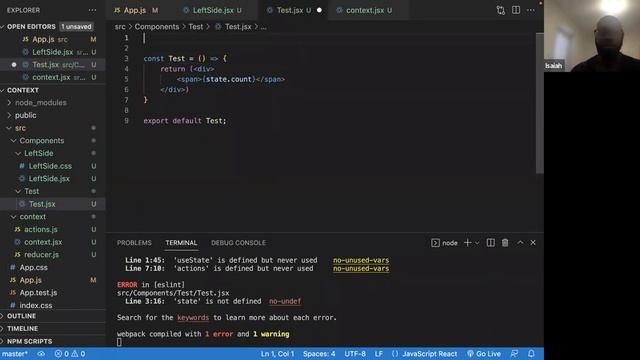Open App.test.js file
Screen dimensions: 640x360
(x=38, y=293)
